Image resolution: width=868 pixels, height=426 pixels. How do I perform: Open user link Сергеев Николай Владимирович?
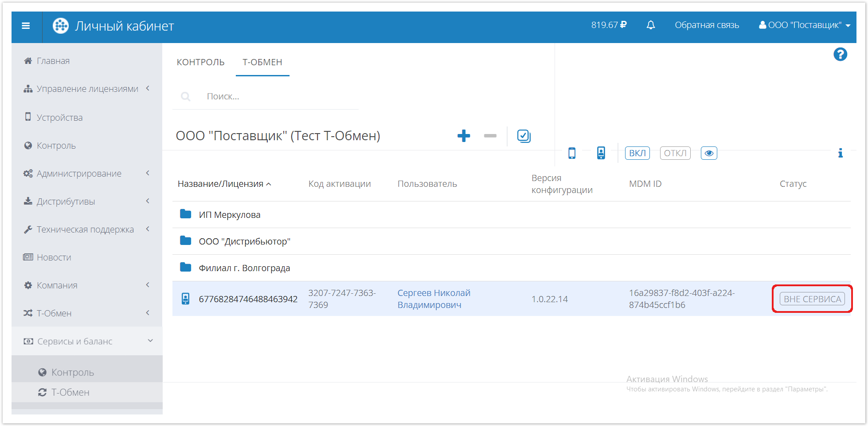tap(434, 299)
